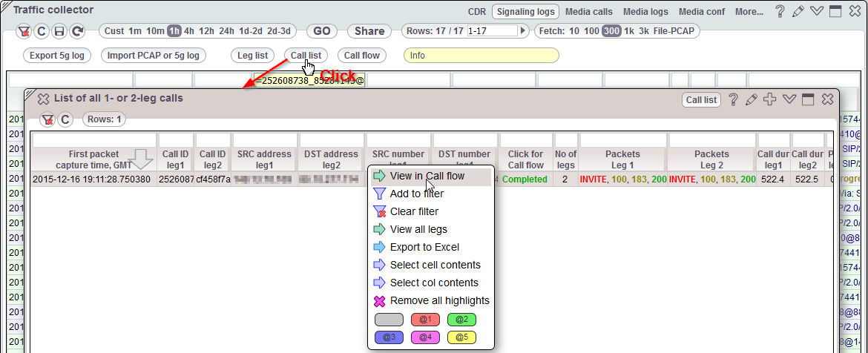
Task: Clear filter icon in Traffic collector toolbar
Action: [x=24, y=31]
